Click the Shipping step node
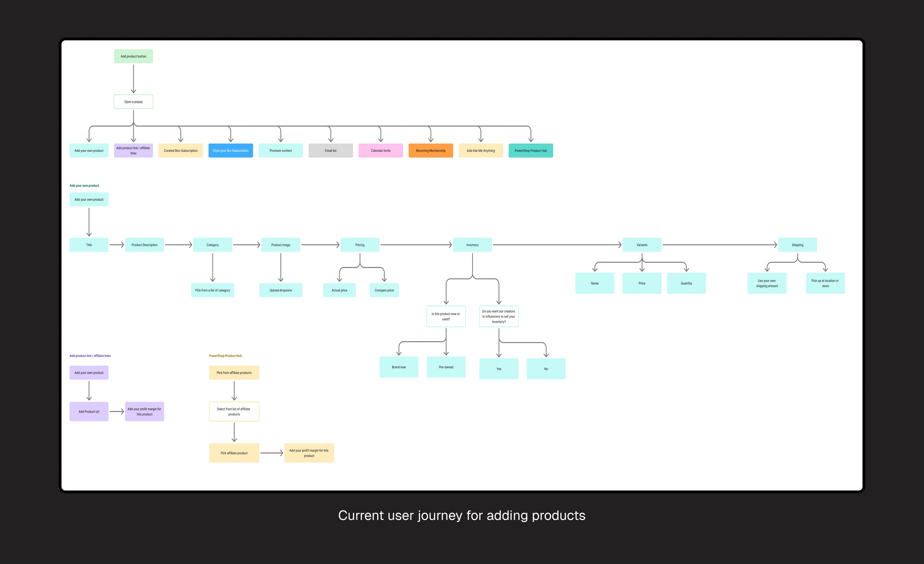 pyautogui.click(x=797, y=245)
